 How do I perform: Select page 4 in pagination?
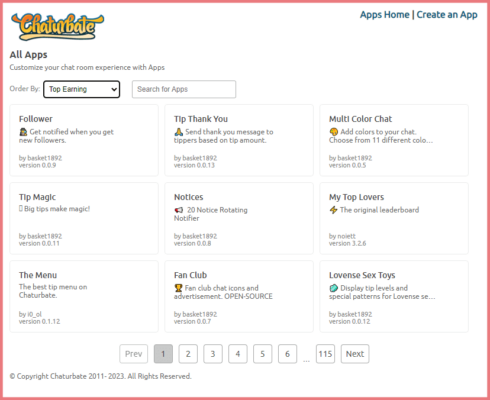[238, 354]
